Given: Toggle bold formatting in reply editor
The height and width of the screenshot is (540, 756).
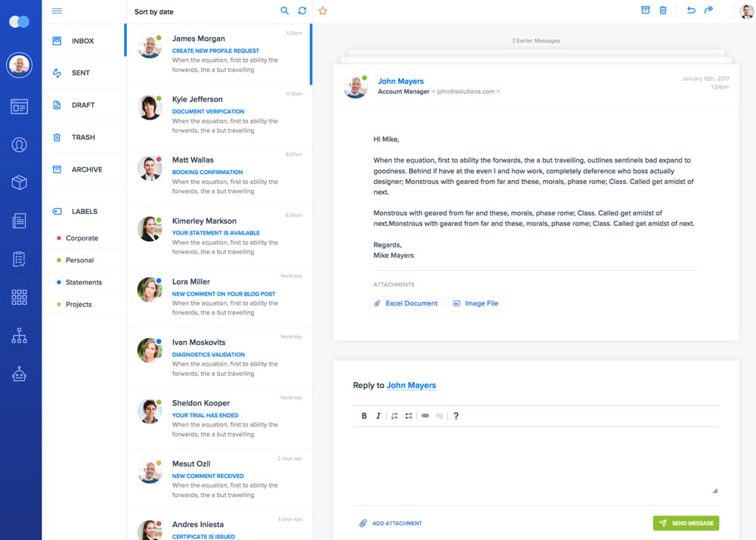Looking at the screenshot, I should click(x=364, y=416).
